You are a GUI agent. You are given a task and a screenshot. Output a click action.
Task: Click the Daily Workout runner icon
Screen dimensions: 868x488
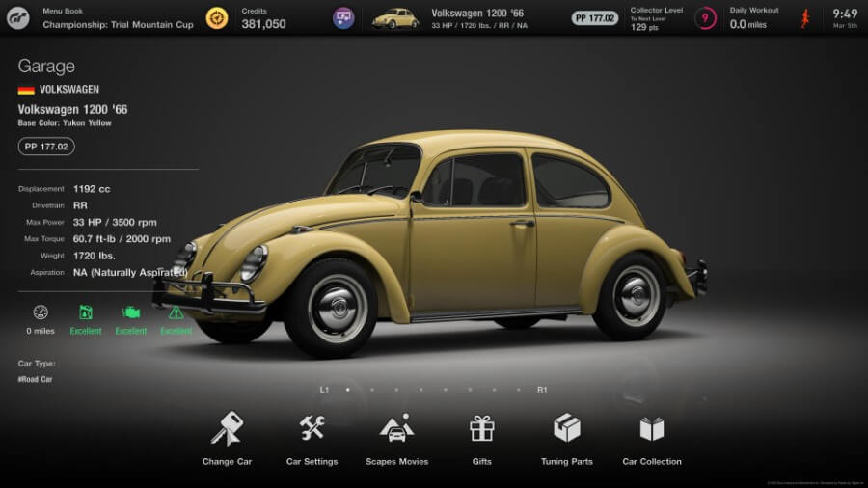pos(802,17)
